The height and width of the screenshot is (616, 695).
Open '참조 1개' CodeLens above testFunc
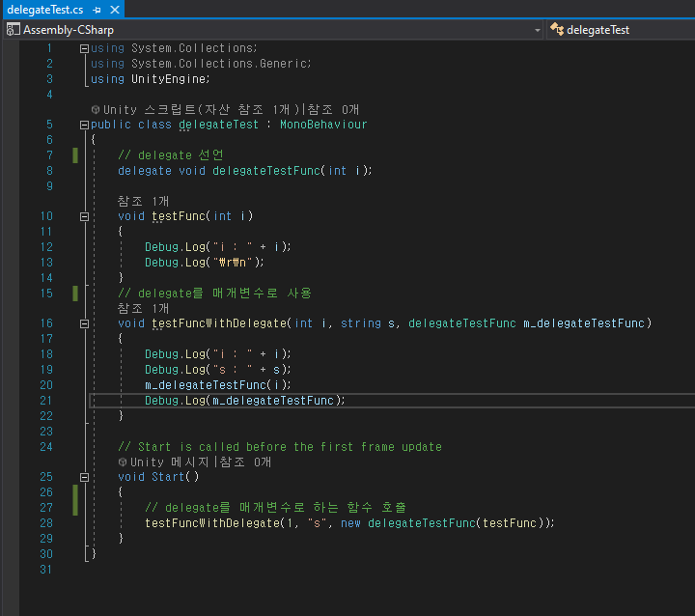coord(143,202)
